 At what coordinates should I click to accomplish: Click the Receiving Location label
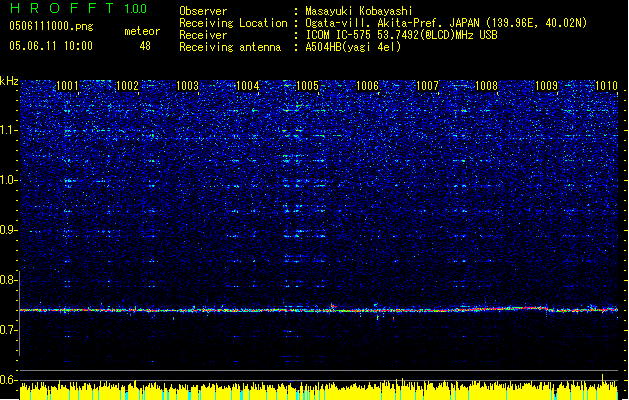click(x=233, y=23)
